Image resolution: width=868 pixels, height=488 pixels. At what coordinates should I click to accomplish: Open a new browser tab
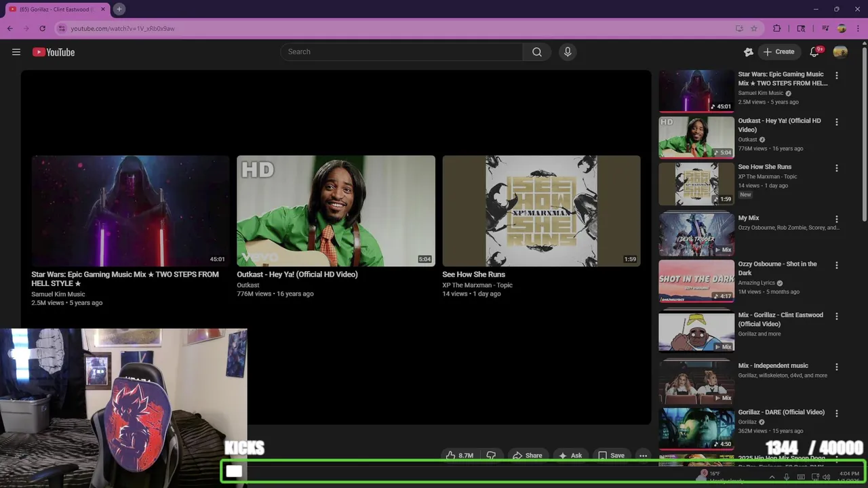click(119, 9)
